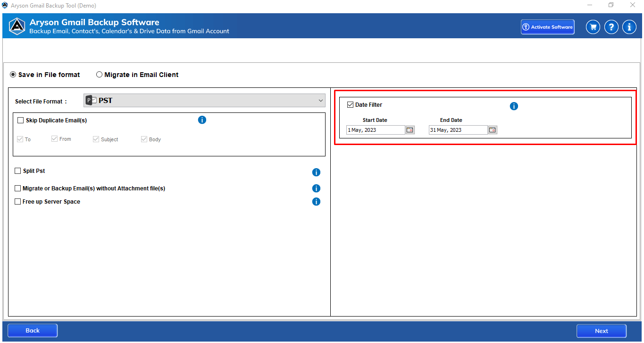This screenshot has height=343, width=644.
Task: Proceed with the Next button
Action: (x=602, y=331)
